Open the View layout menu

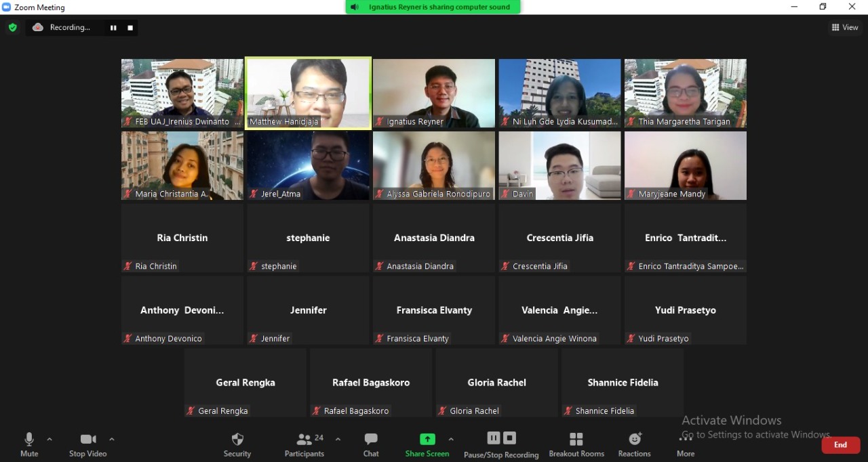[845, 27]
